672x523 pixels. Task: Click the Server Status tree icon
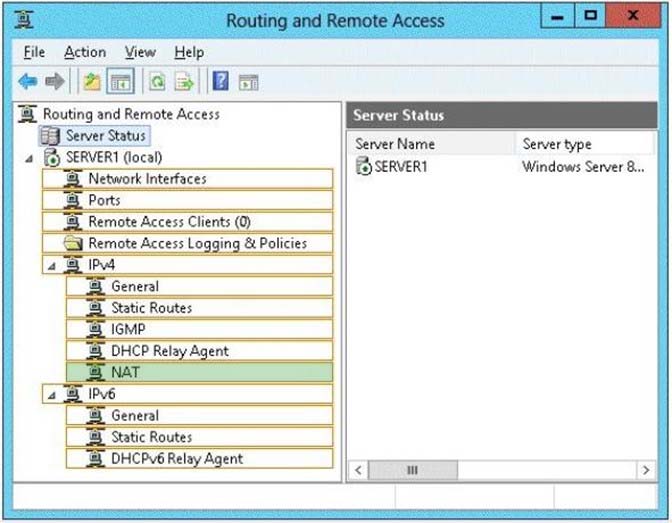point(50,136)
